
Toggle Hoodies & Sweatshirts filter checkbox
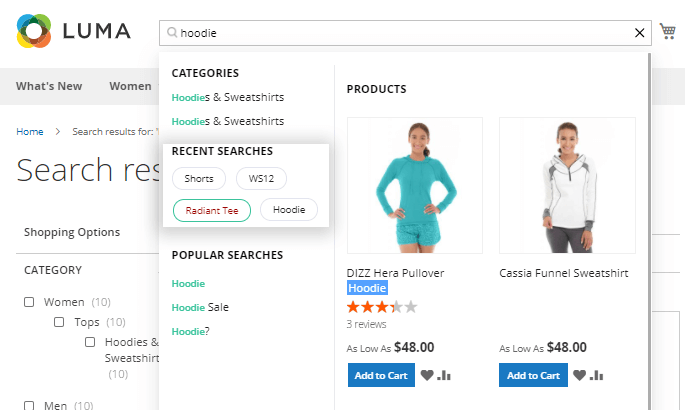(x=90, y=342)
